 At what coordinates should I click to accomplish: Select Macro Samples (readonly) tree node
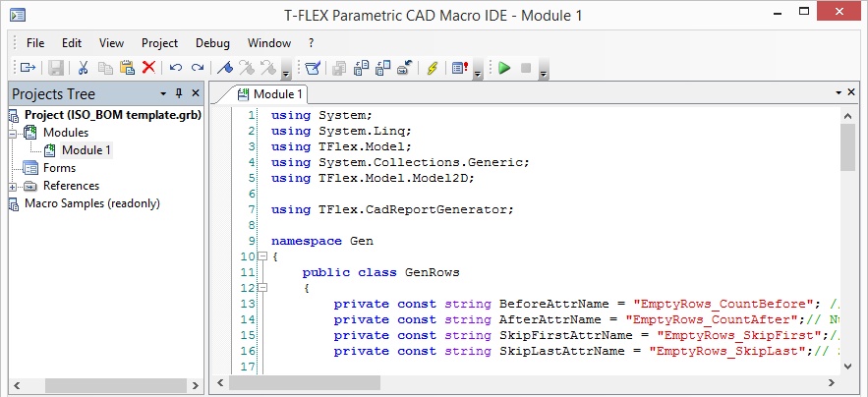[92, 203]
